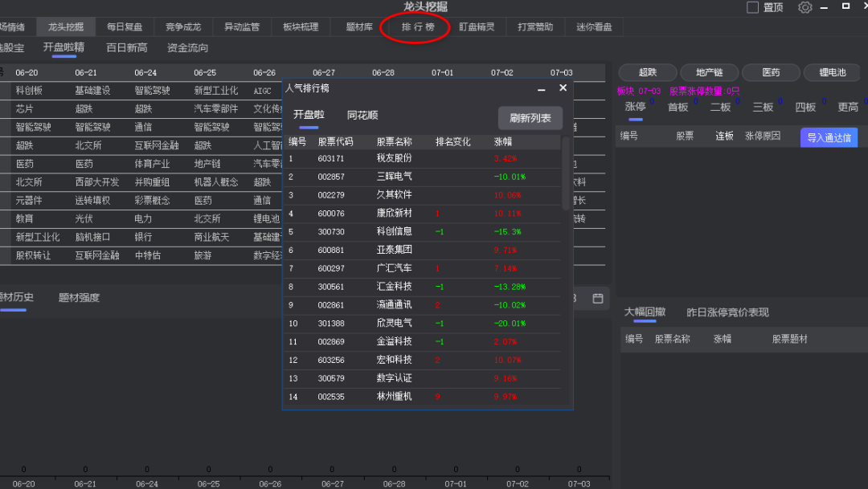
Task: Click 机器人概念 cell under 06-25
Action: click(x=216, y=182)
